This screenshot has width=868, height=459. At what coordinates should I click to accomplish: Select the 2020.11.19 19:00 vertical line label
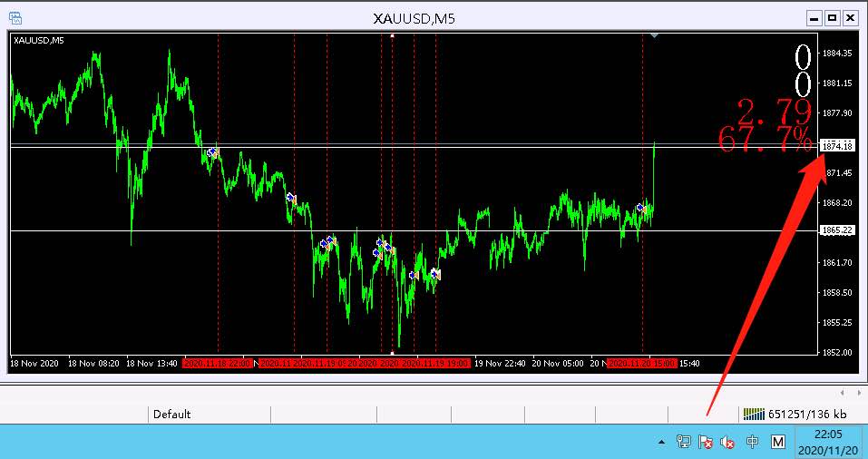(435, 364)
